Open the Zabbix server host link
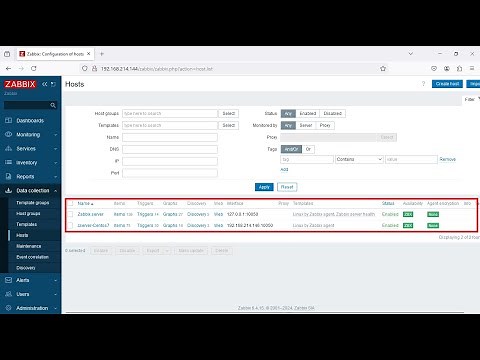 [91, 214]
